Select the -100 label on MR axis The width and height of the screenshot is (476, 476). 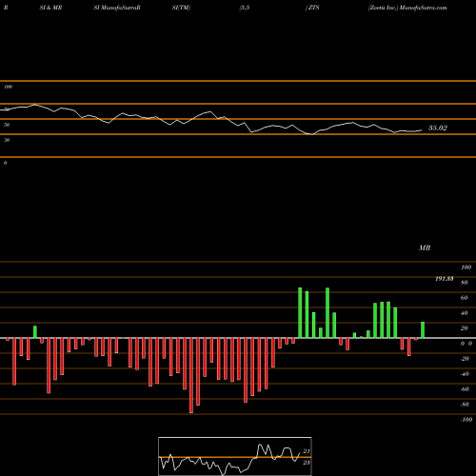coord(466,420)
